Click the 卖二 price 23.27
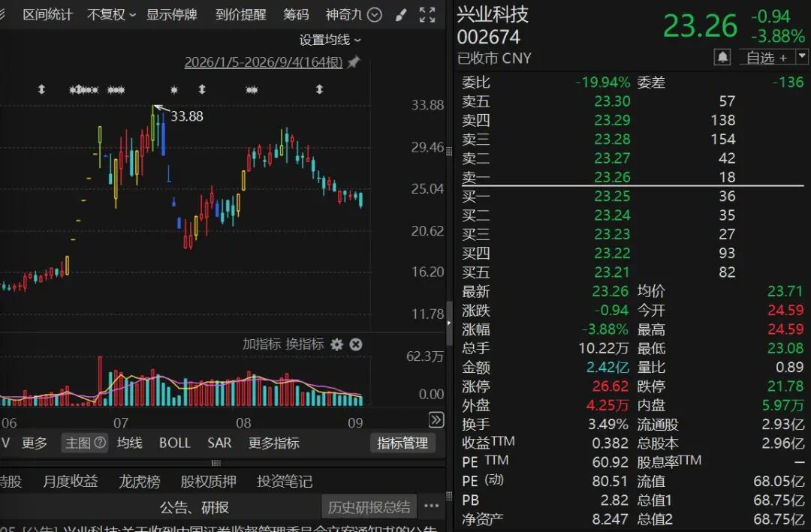Viewport: 811px width, 532px height. [x=612, y=158]
